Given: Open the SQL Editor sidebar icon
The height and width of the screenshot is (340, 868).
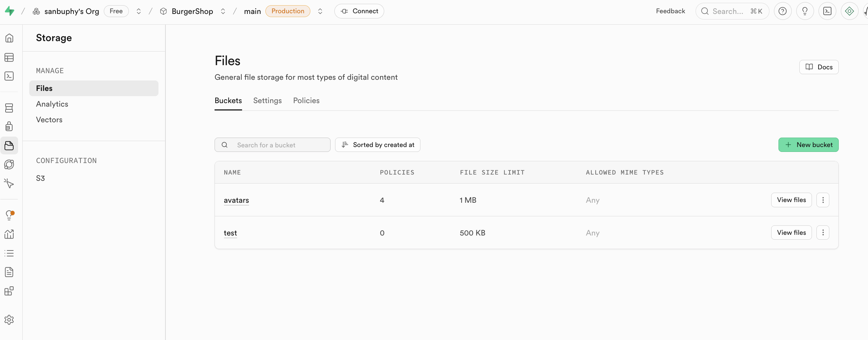Looking at the screenshot, I should (x=9, y=76).
